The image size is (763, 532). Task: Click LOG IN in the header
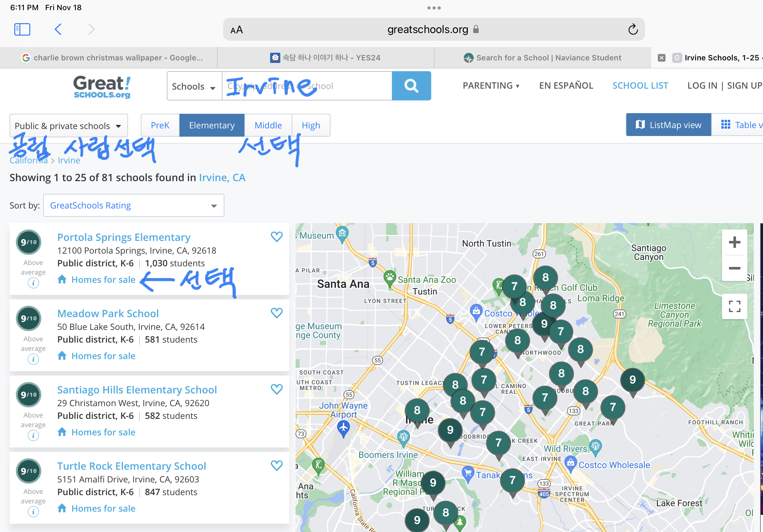(702, 86)
